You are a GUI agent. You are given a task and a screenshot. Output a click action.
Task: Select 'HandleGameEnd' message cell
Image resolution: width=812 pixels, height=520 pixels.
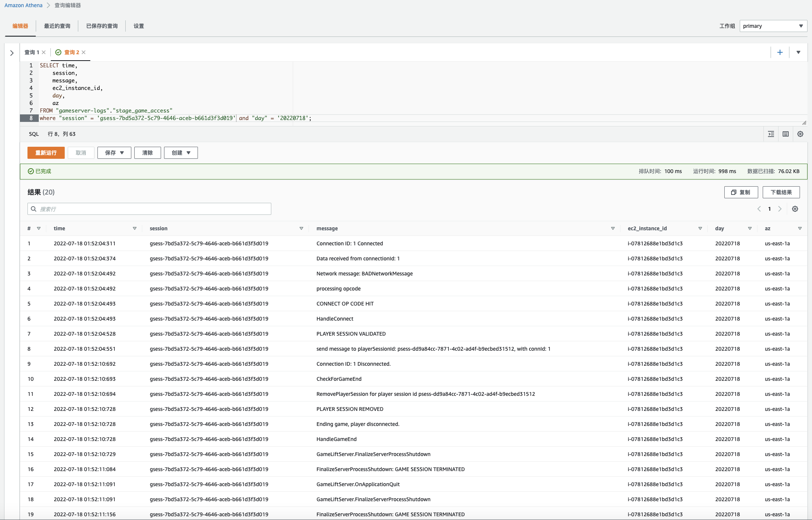(x=336, y=439)
